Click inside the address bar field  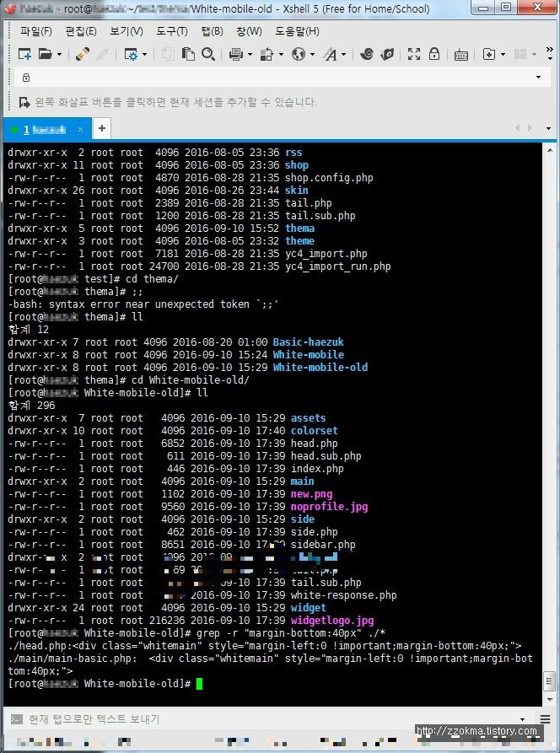click(x=281, y=78)
